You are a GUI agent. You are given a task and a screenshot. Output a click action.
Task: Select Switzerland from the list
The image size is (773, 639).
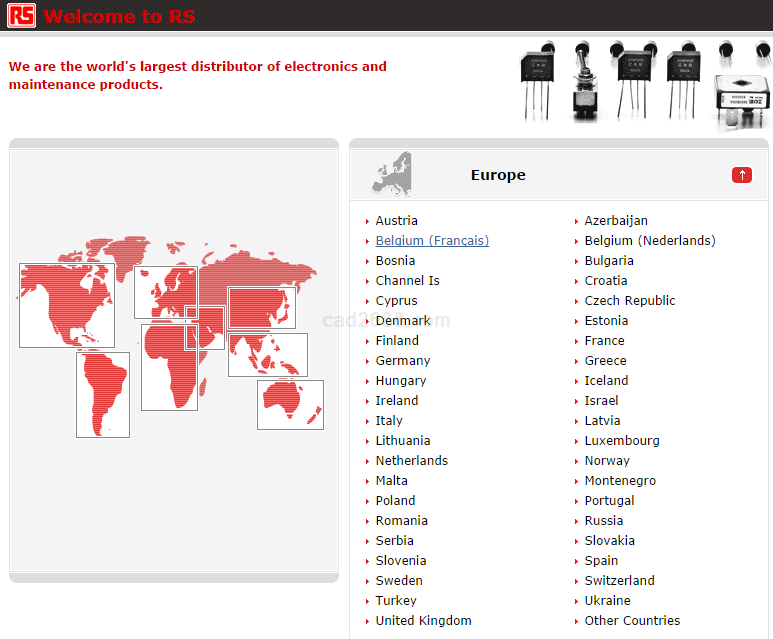click(x=619, y=581)
